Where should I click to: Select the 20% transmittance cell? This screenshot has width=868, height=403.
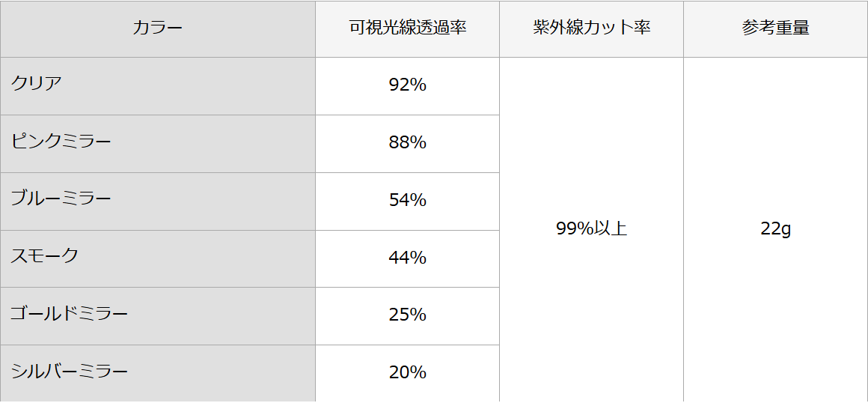(x=407, y=372)
